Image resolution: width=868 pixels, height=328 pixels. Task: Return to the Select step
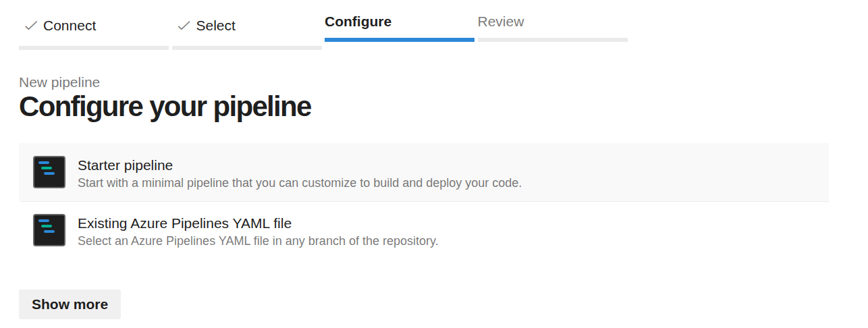tap(215, 26)
